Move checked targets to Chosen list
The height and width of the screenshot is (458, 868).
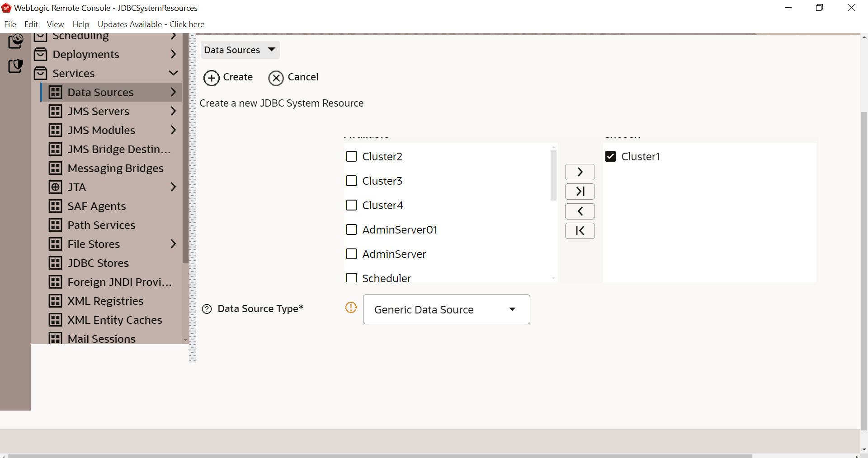coord(580,172)
